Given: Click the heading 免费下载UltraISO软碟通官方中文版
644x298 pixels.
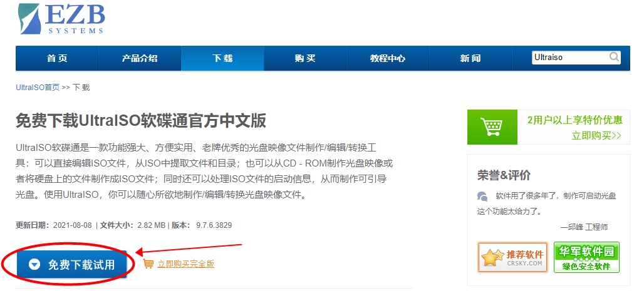Looking at the screenshot, I should coord(141,121).
